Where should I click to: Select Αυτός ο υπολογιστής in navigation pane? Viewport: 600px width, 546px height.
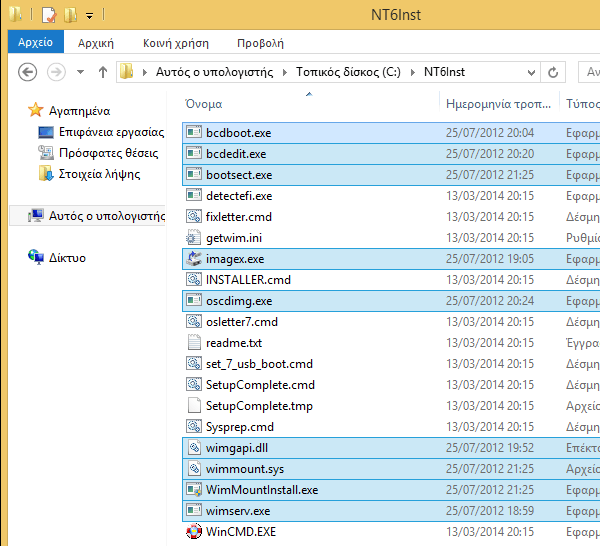(x=107, y=216)
